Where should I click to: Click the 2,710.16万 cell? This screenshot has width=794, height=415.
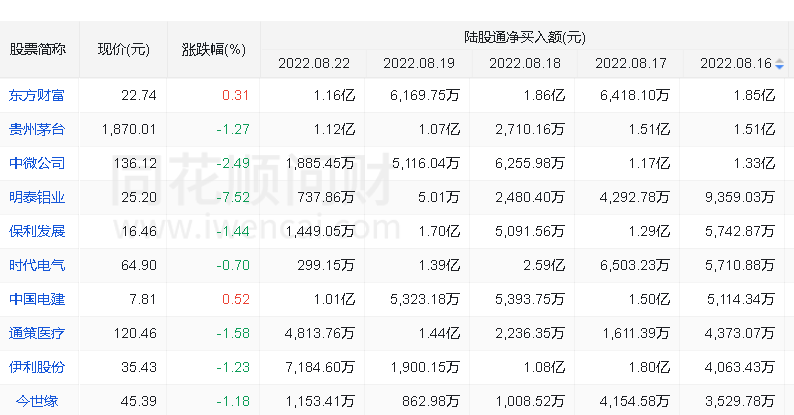point(530,129)
